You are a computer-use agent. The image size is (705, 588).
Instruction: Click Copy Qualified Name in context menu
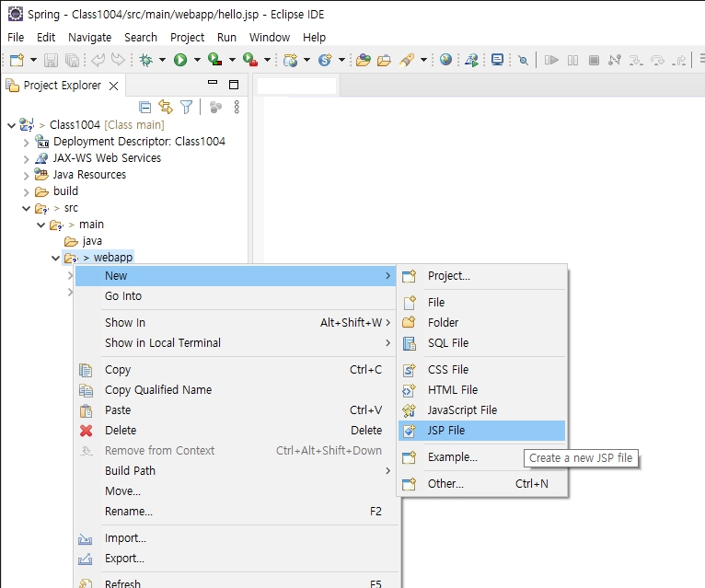tap(236, 390)
